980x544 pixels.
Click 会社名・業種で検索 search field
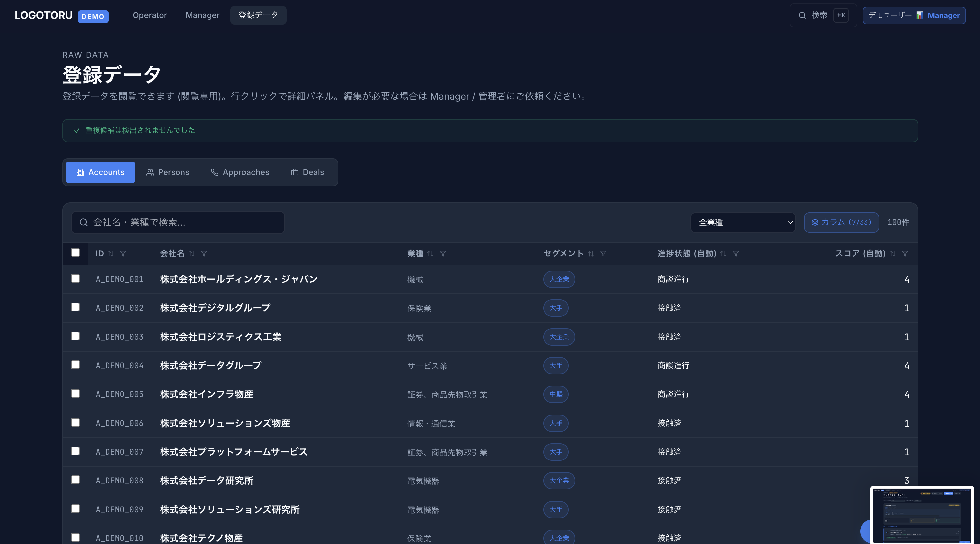pos(178,222)
